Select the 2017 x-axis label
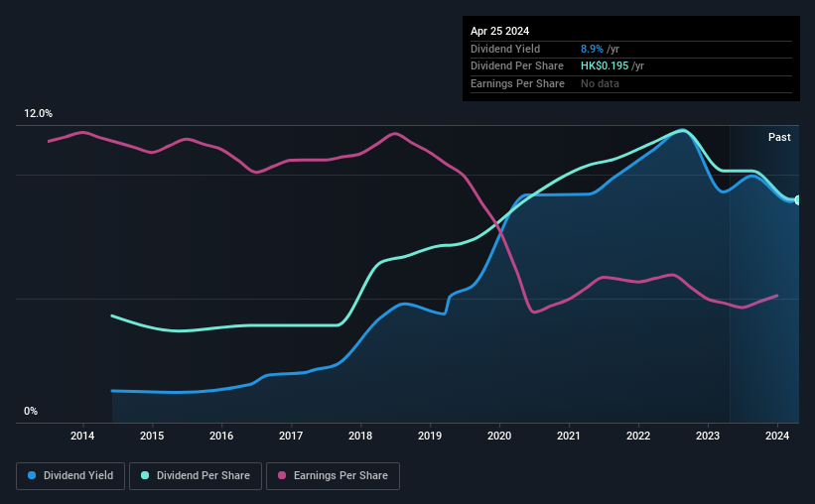Screen dimensions: 815x504 pos(291,436)
